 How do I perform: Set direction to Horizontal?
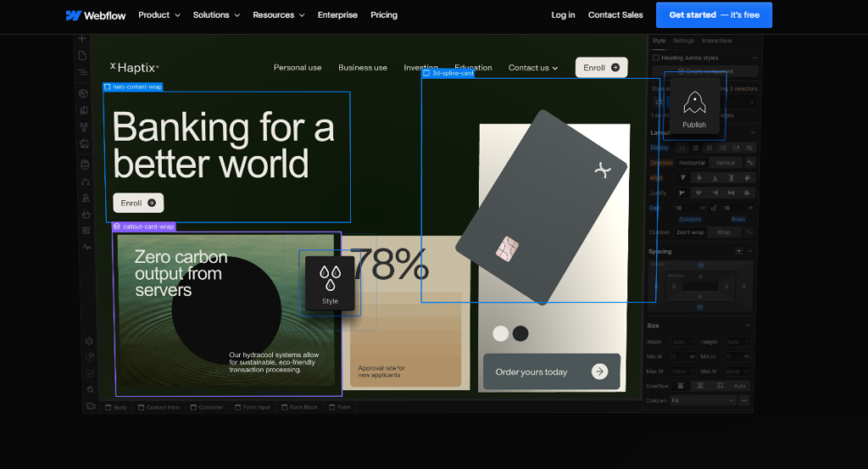(692, 163)
